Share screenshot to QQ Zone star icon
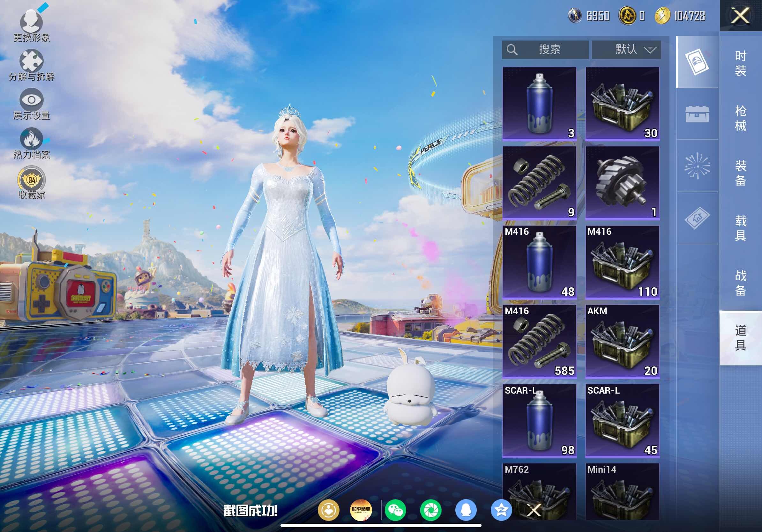Viewport: 762px width, 532px height. click(501, 510)
